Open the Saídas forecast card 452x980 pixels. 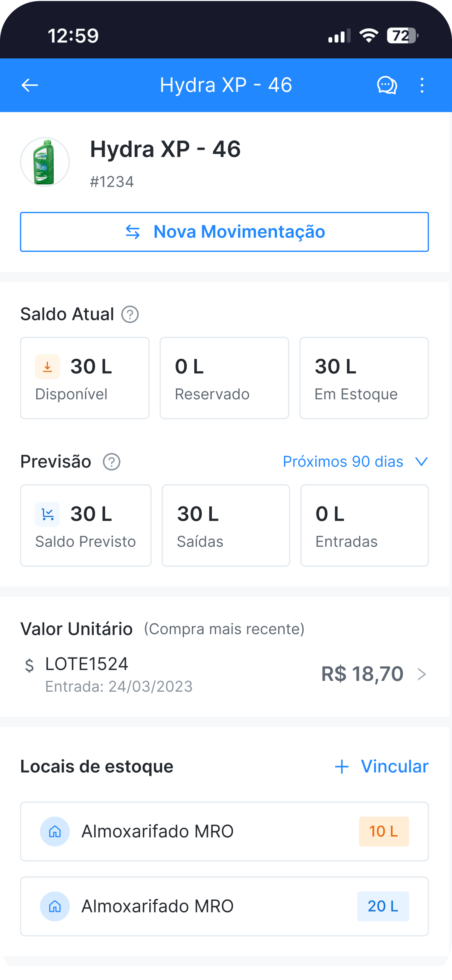pyautogui.click(x=226, y=525)
